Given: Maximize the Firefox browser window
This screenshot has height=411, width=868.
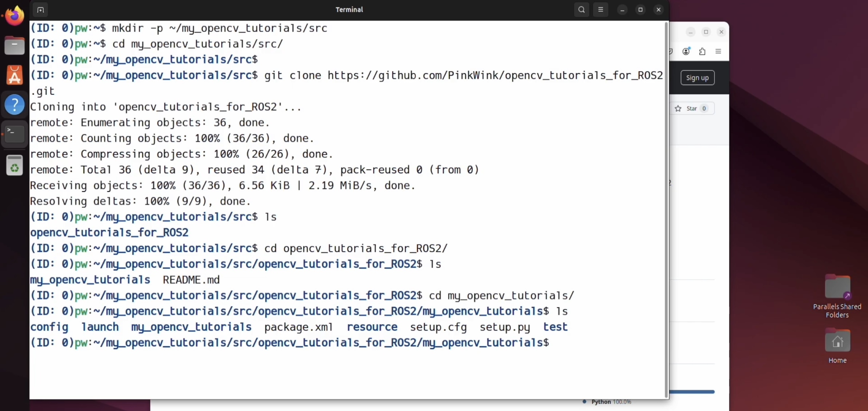Looking at the screenshot, I should pos(706,32).
